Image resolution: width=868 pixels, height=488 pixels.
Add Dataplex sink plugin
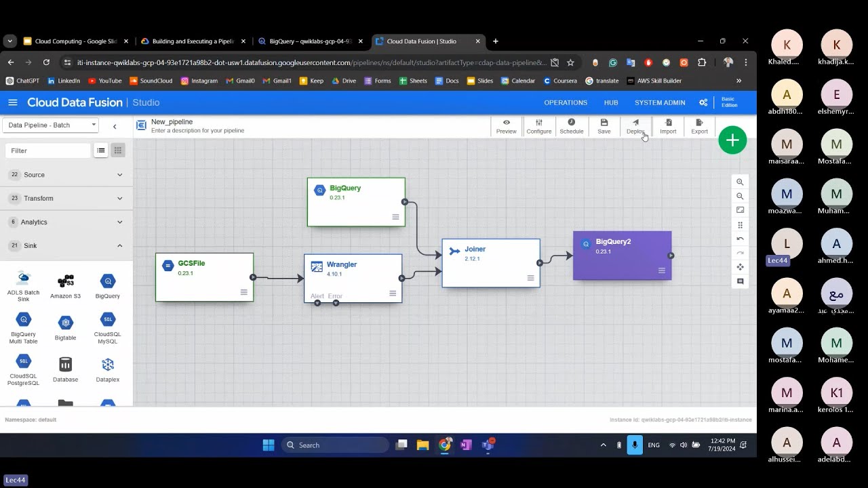[107, 370]
